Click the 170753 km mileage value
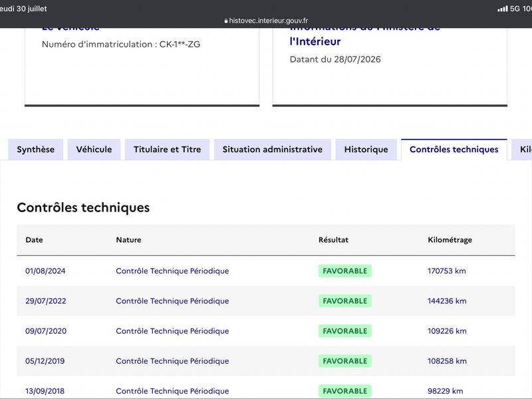 click(447, 271)
